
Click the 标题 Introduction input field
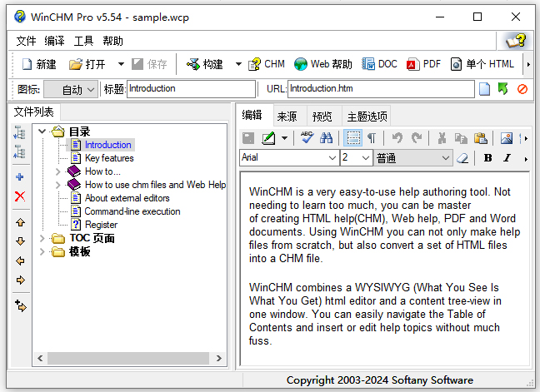pyautogui.click(x=191, y=89)
